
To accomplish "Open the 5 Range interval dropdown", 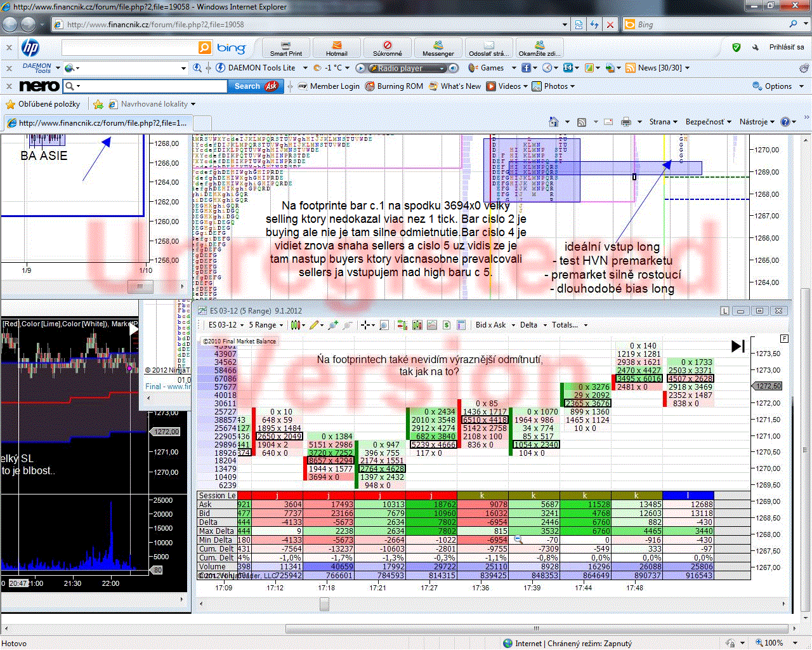I will pyautogui.click(x=265, y=325).
